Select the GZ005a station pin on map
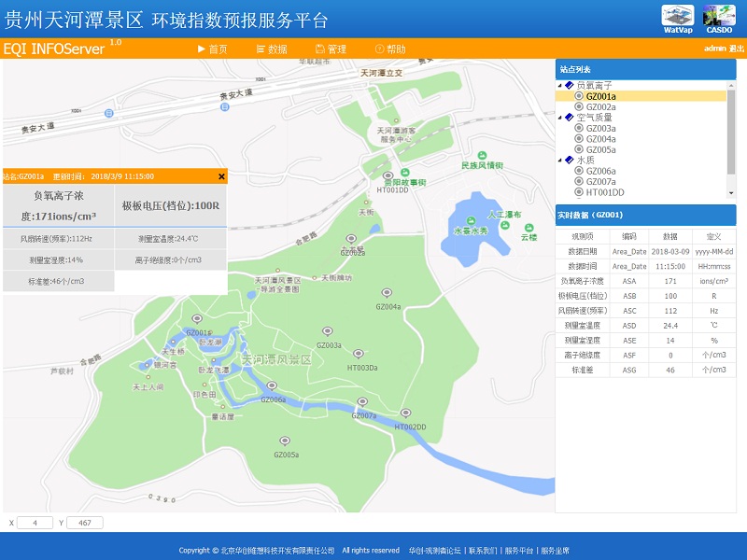 coord(286,441)
